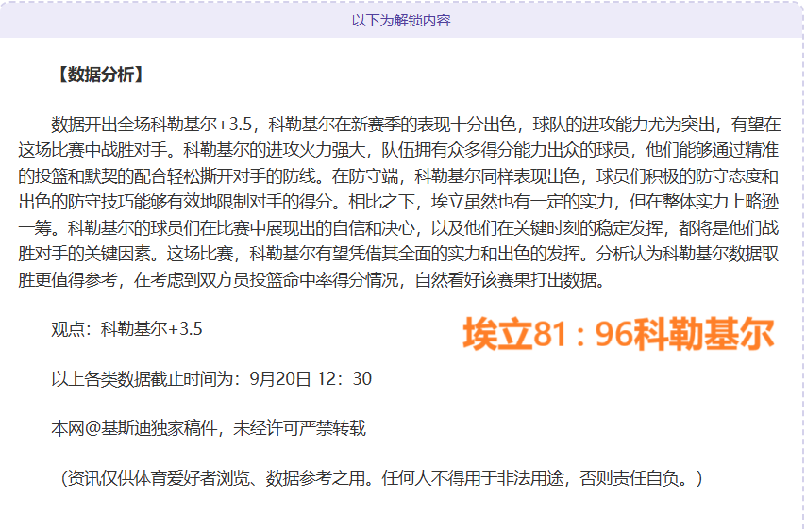Click paragraph line starting '这场比赛中战胜对手'
806x532 pixels.
pos(399,150)
